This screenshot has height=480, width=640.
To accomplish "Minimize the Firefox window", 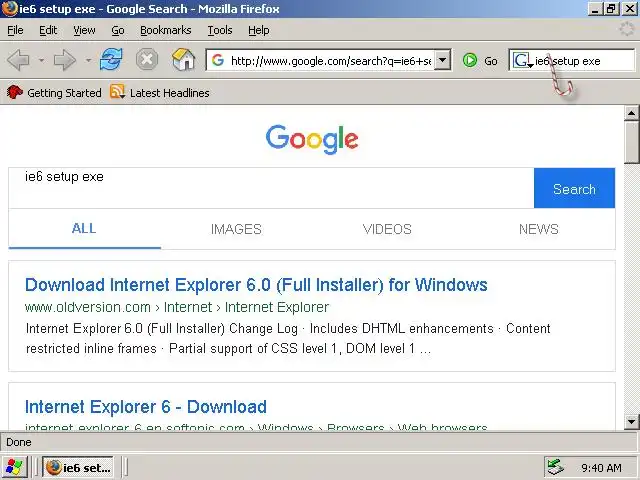I will point(595,9).
